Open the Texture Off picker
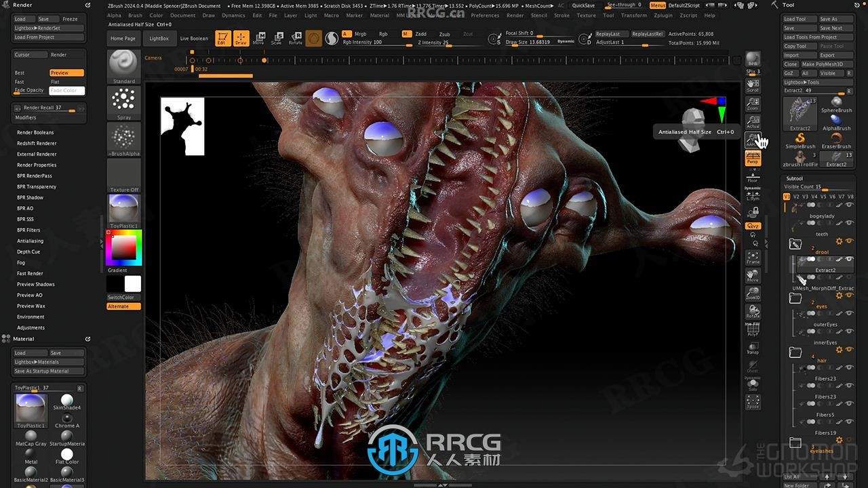The image size is (868, 488). [124, 176]
